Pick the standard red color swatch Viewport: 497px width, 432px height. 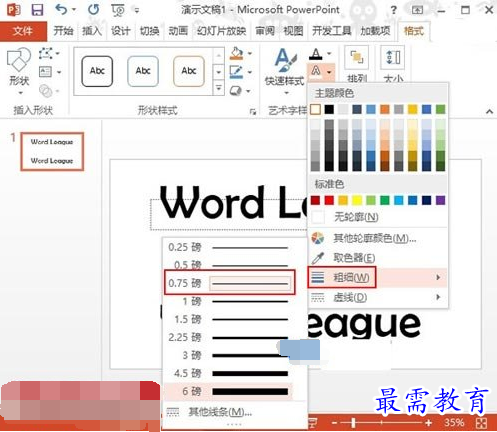click(329, 200)
